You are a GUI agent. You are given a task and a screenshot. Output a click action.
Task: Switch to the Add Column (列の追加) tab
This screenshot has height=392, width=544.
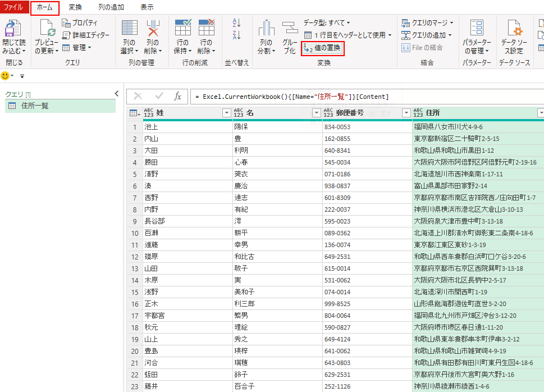click(x=111, y=7)
